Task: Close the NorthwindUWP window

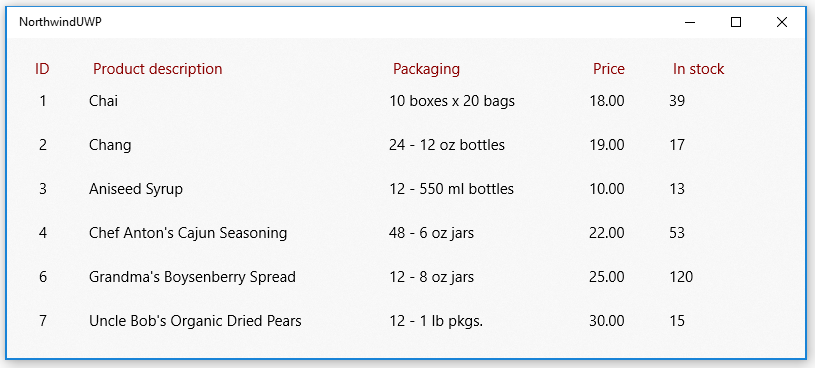Action: 782,22
